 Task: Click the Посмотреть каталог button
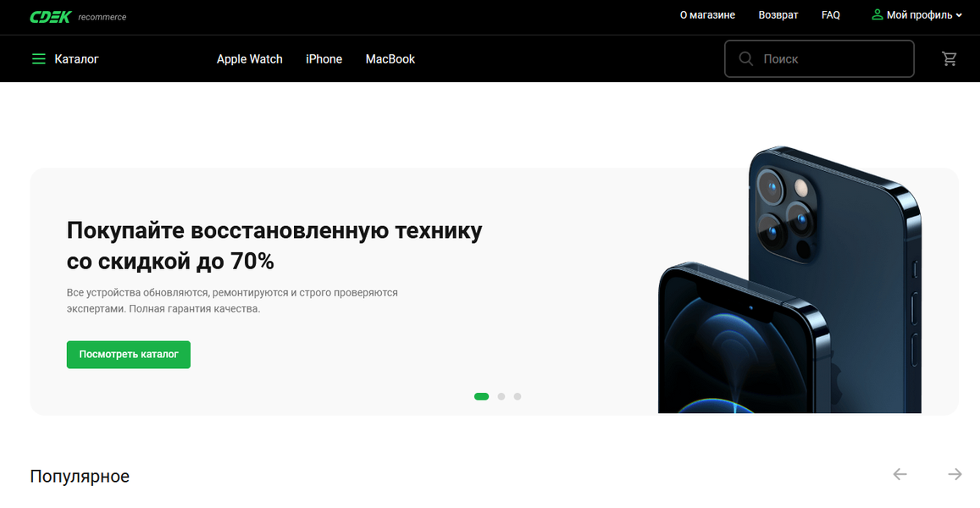(x=129, y=354)
